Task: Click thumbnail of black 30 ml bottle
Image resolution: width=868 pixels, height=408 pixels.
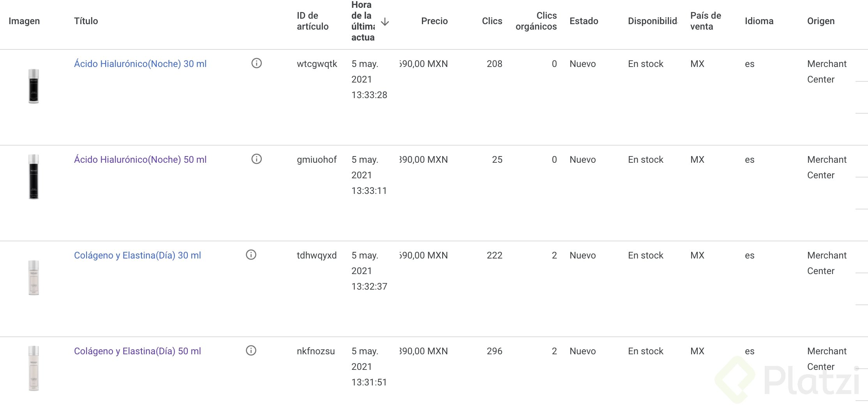Action: click(x=34, y=86)
